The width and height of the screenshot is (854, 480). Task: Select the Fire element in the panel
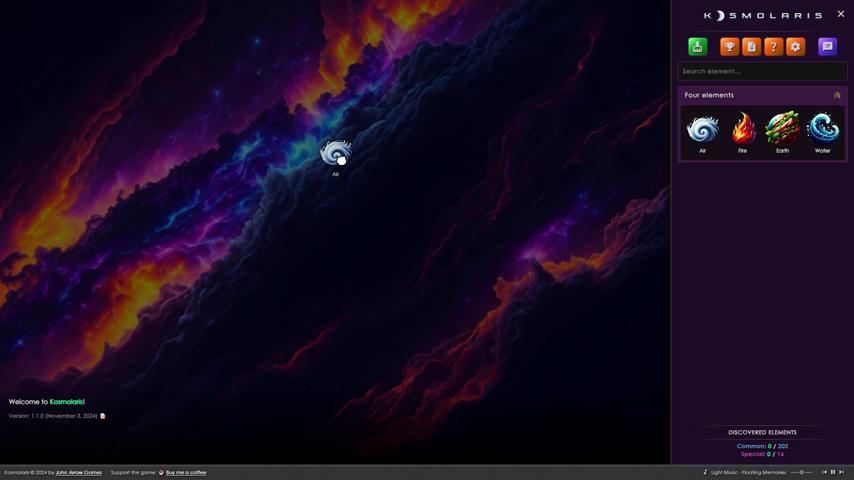742,130
